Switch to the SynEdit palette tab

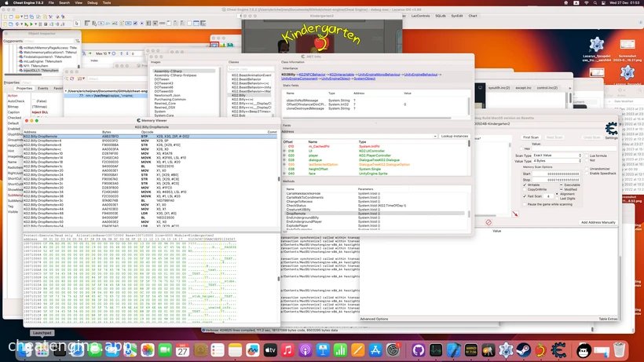click(x=457, y=16)
